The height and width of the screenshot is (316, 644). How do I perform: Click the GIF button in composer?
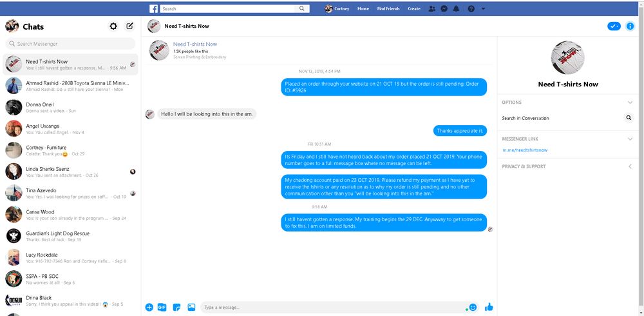162,307
